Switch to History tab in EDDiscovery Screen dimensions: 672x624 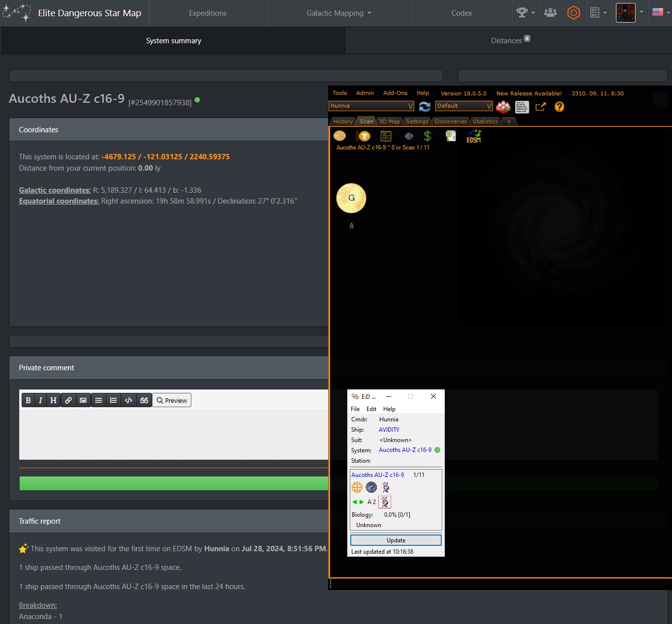(x=343, y=121)
